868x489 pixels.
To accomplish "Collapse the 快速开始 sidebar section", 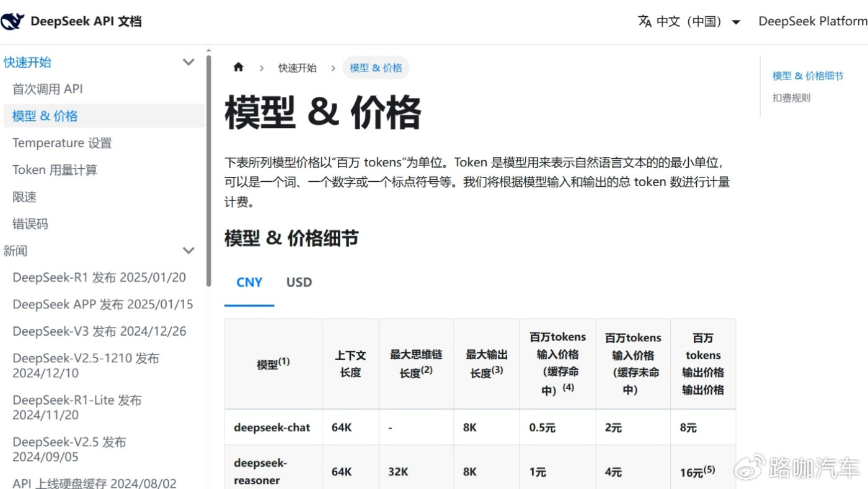I will coord(188,62).
